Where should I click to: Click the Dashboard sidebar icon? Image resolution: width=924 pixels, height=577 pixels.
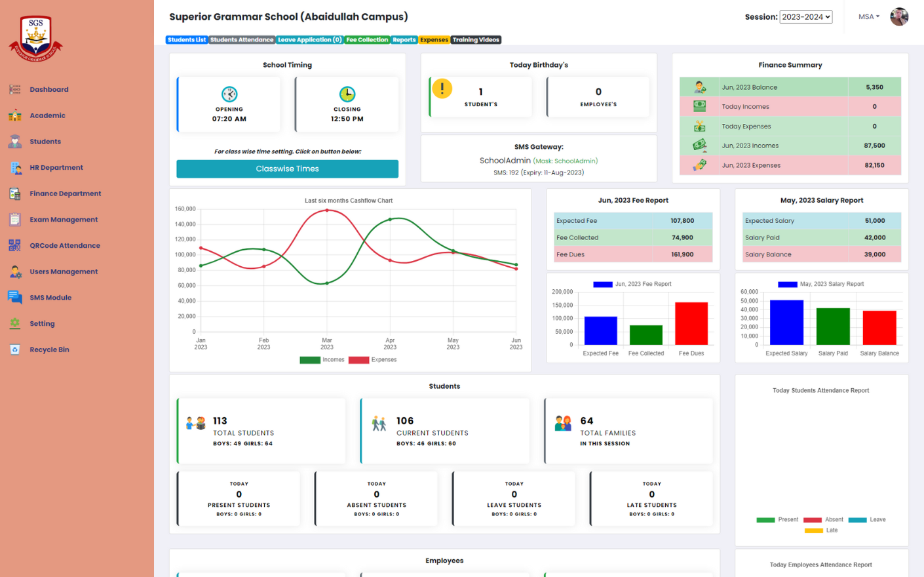[14, 89]
